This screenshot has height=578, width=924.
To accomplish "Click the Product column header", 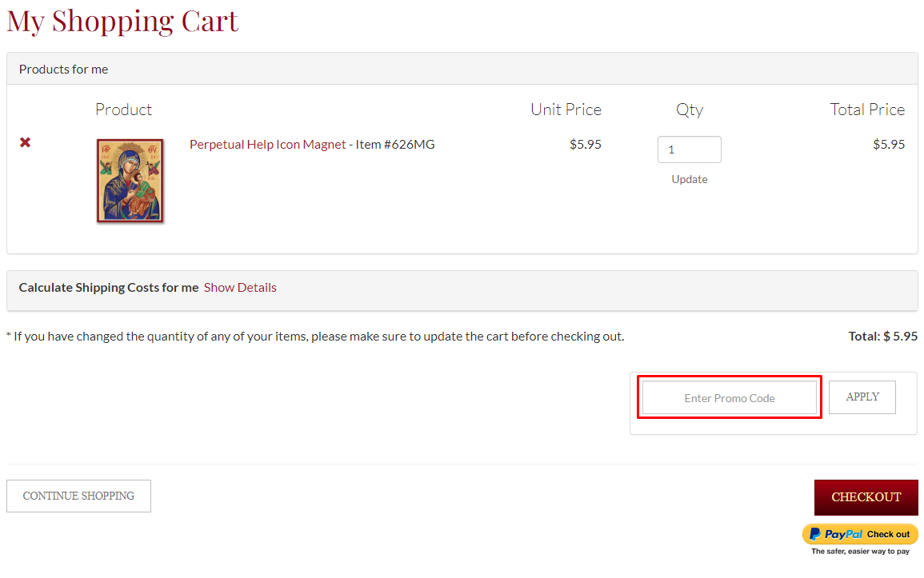I will 123,110.
